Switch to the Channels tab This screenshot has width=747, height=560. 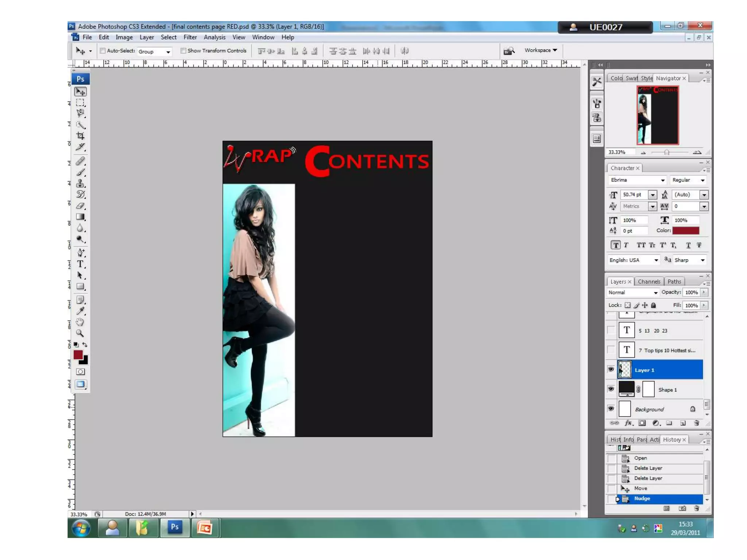pyautogui.click(x=649, y=281)
